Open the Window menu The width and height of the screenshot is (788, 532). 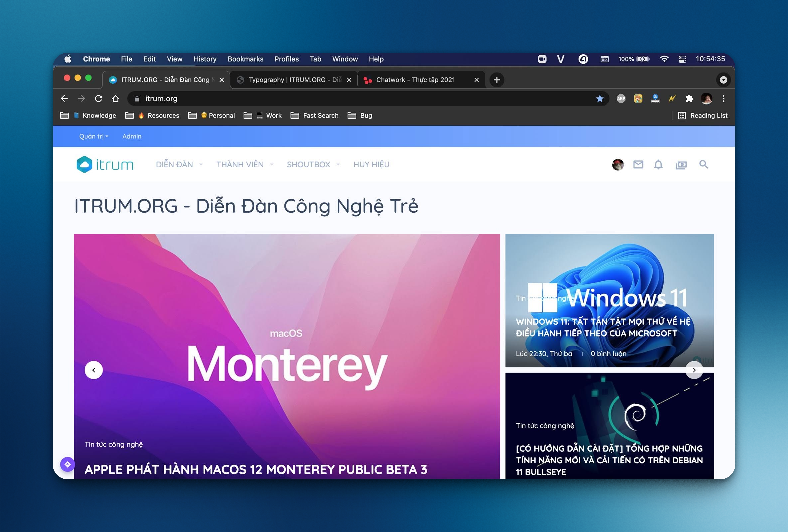[x=345, y=59]
